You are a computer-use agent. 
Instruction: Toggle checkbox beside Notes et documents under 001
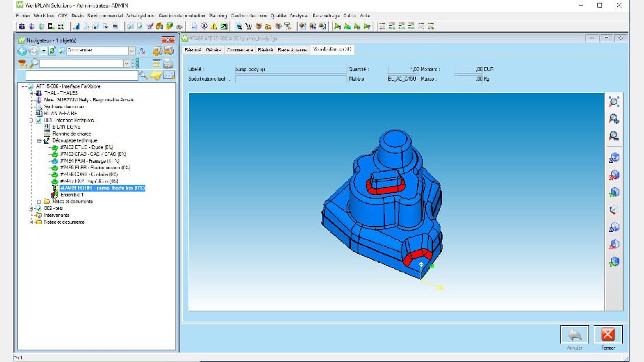pos(38,201)
